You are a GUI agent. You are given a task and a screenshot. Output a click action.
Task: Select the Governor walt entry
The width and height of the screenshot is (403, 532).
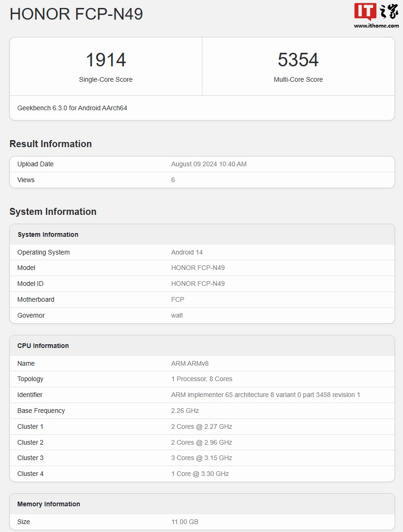tap(177, 315)
